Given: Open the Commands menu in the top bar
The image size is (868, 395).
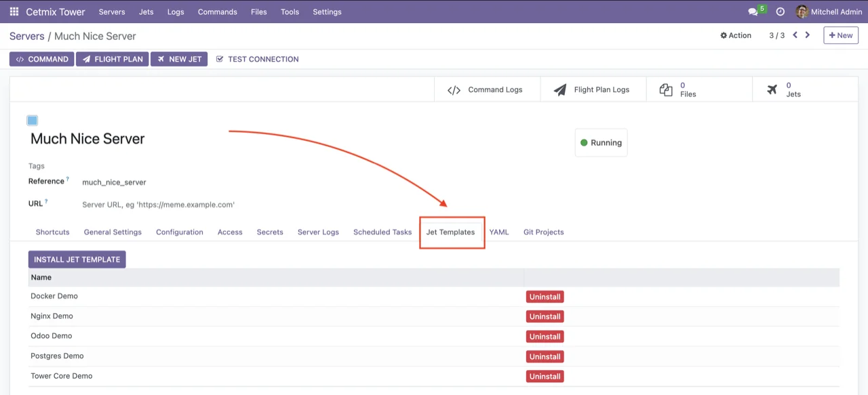Looking at the screenshot, I should pos(217,12).
